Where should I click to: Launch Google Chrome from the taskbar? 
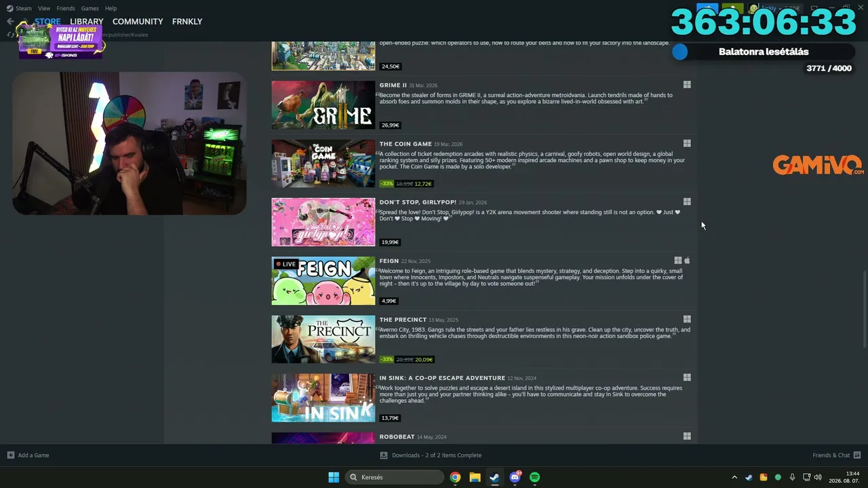[455, 477]
